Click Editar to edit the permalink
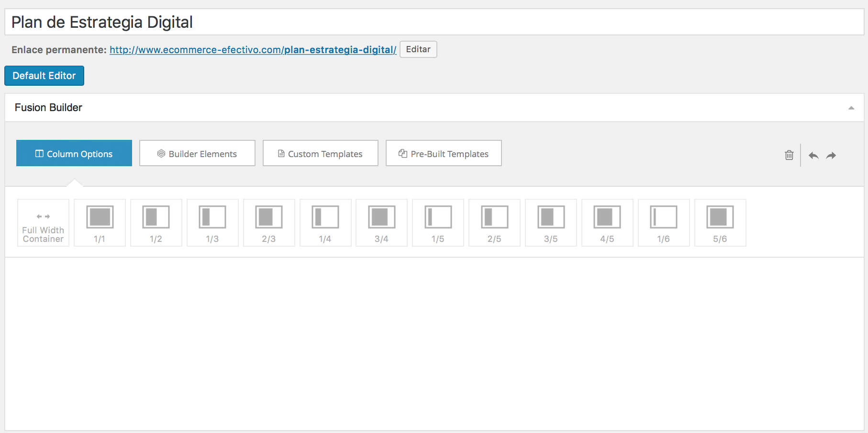 click(418, 49)
